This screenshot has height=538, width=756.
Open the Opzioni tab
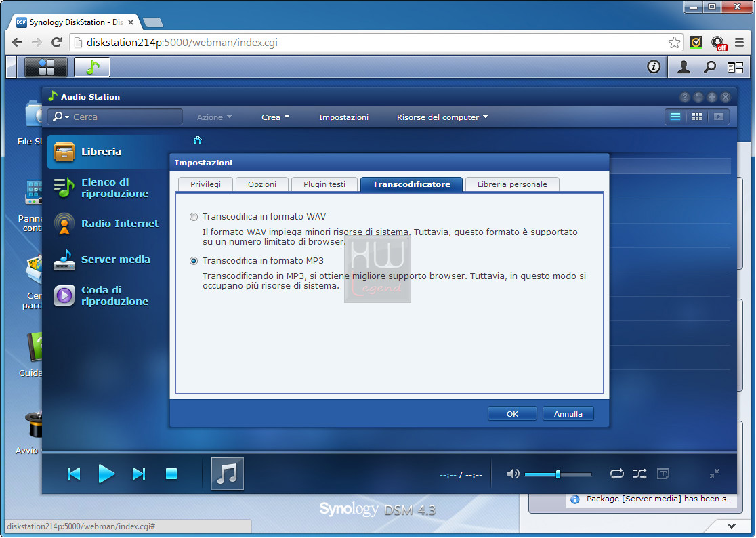pyautogui.click(x=261, y=184)
